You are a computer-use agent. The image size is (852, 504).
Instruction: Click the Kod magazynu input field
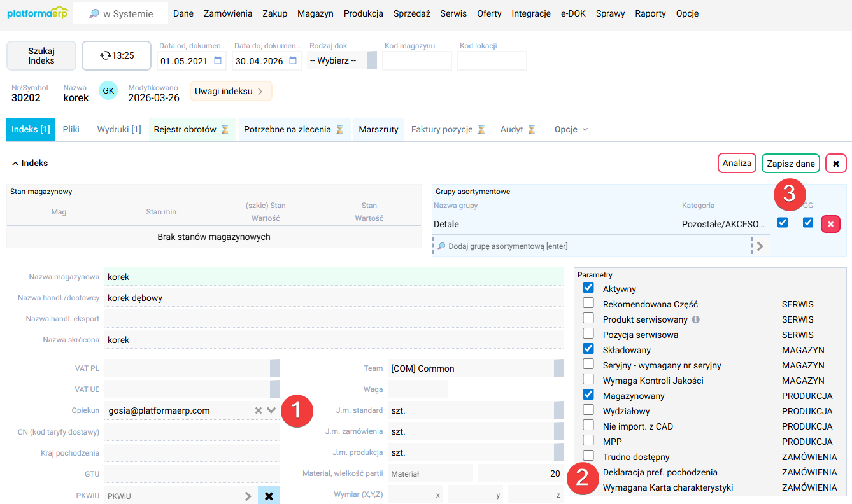416,60
